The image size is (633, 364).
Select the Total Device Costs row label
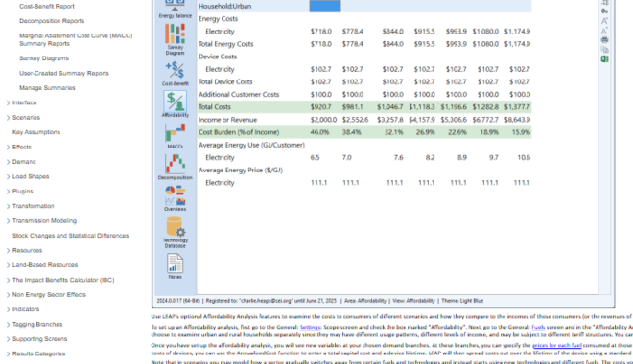tap(225, 81)
